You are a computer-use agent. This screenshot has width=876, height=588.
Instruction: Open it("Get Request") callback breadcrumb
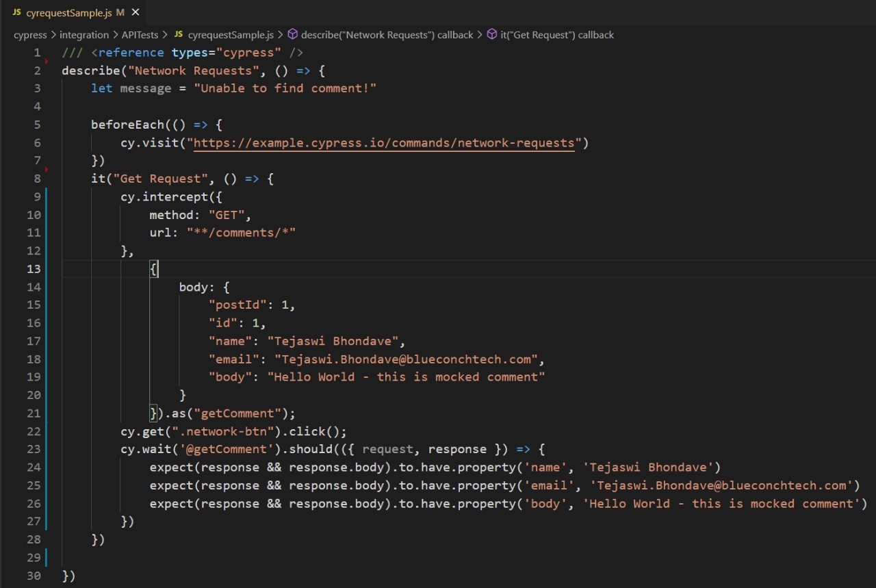pyautogui.click(x=557, y=35)
